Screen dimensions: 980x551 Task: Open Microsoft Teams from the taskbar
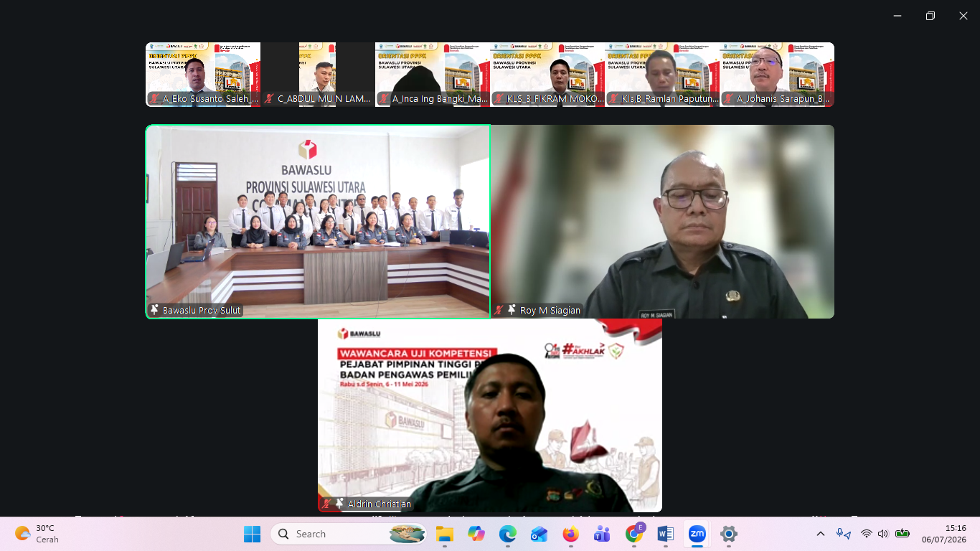(602, 534)
